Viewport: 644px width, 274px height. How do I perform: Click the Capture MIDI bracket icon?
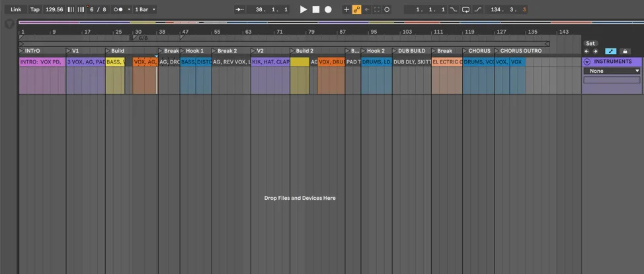pyautogui.click(x=377, y=9)
